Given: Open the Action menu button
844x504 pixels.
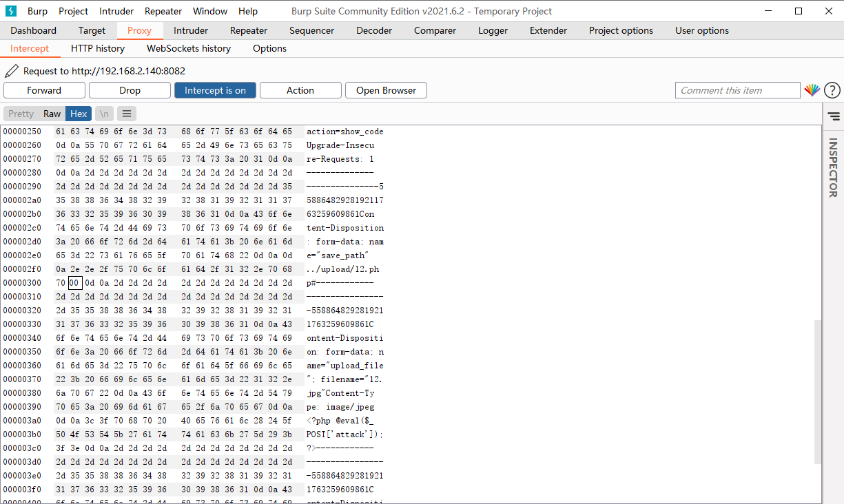Looking at the screenshot, I should [300, 90].
